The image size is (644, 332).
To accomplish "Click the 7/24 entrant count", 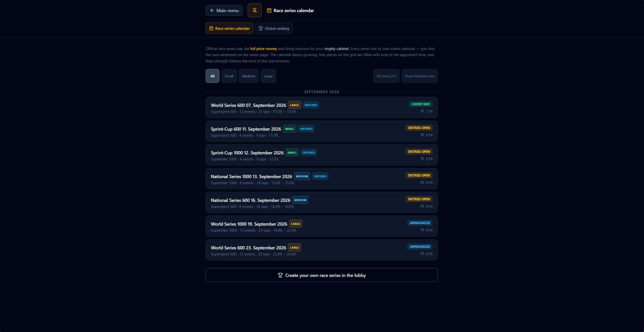I will [429, 111].
